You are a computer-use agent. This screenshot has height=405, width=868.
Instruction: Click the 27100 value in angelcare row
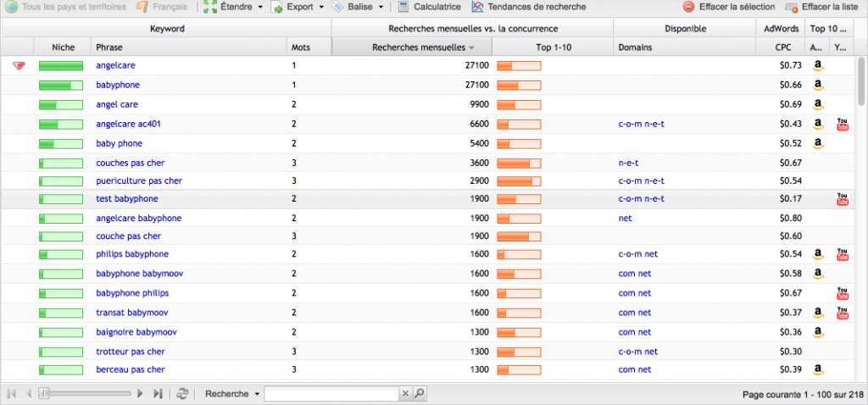tap(477, 65)
